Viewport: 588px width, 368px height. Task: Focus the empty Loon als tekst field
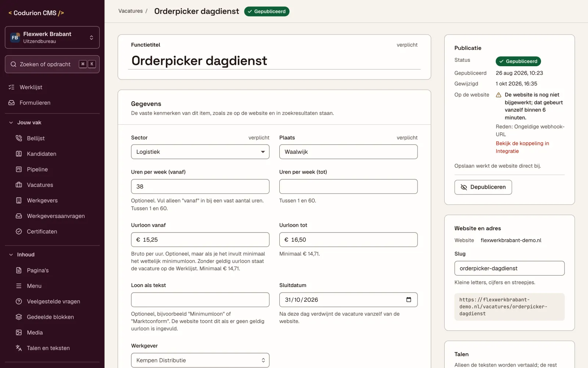200,300
